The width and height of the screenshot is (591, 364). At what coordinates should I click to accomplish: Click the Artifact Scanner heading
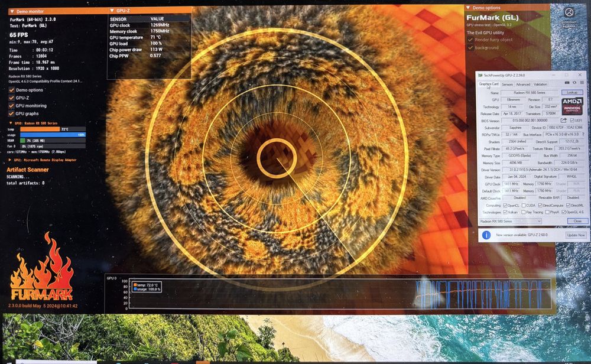28,170
